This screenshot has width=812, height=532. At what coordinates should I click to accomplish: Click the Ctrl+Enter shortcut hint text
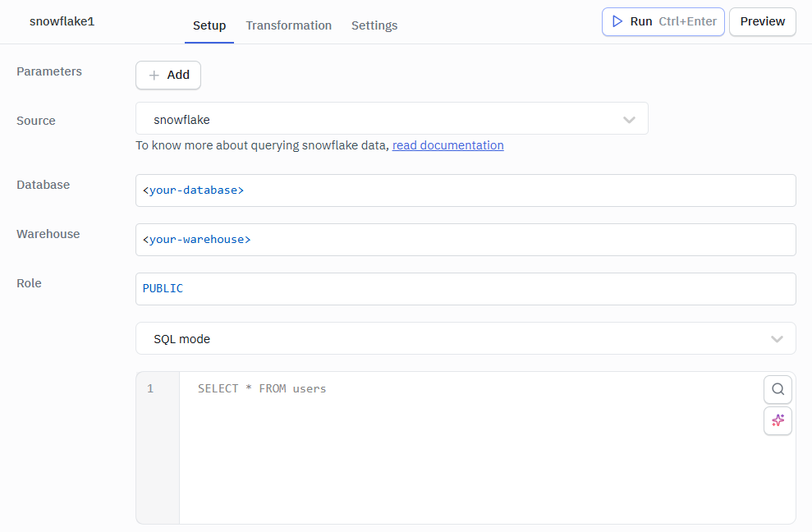pos(688,21)
